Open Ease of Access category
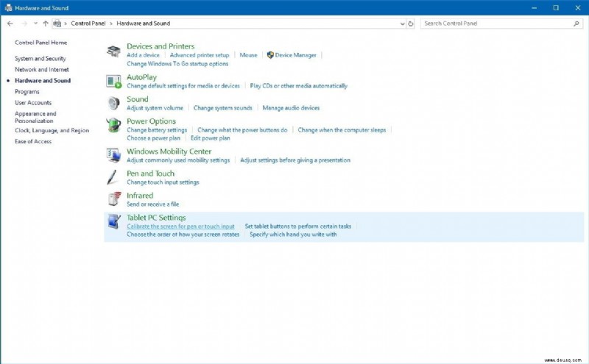This screenshot has width=589, height=364. pos(33,141)
